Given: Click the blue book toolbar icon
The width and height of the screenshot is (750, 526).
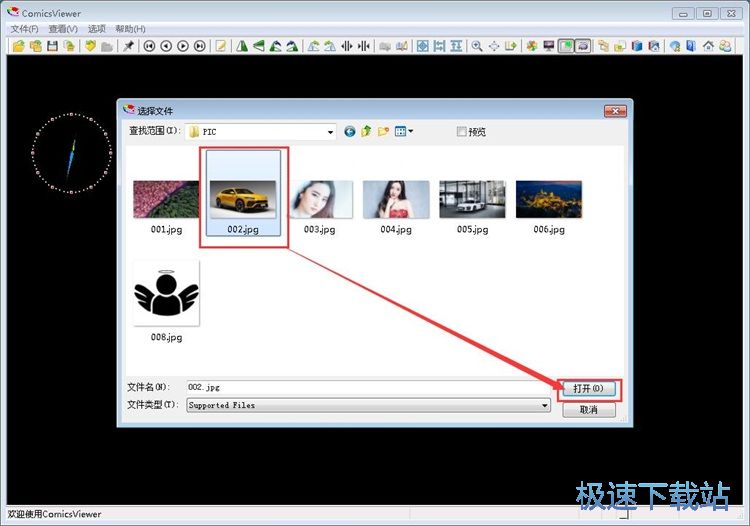Looking at the screenshot, I should pyautogui.click(x=637, y=46).
